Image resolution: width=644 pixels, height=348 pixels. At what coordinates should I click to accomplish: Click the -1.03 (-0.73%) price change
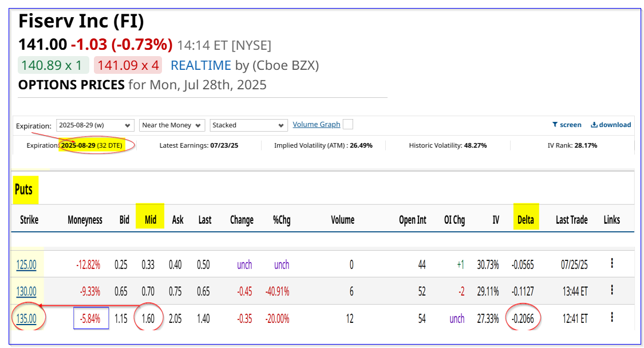coord(121,45)
